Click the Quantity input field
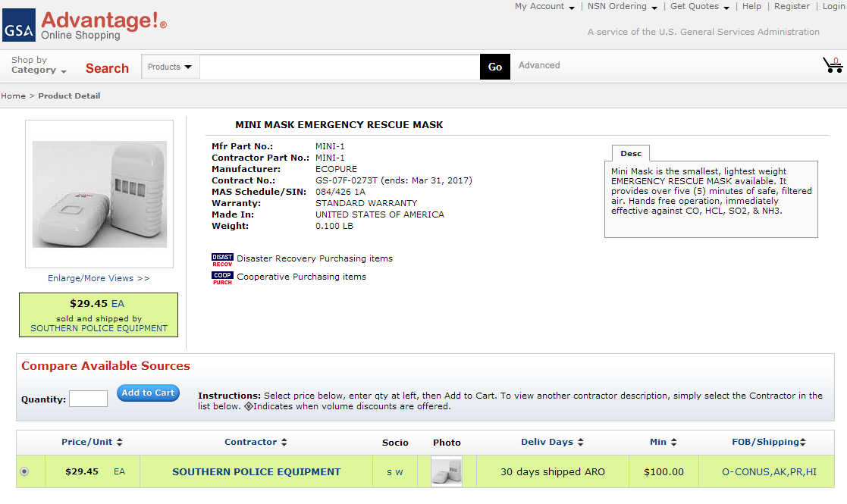Screen dimensions: 847x504 tap(89, 399)
